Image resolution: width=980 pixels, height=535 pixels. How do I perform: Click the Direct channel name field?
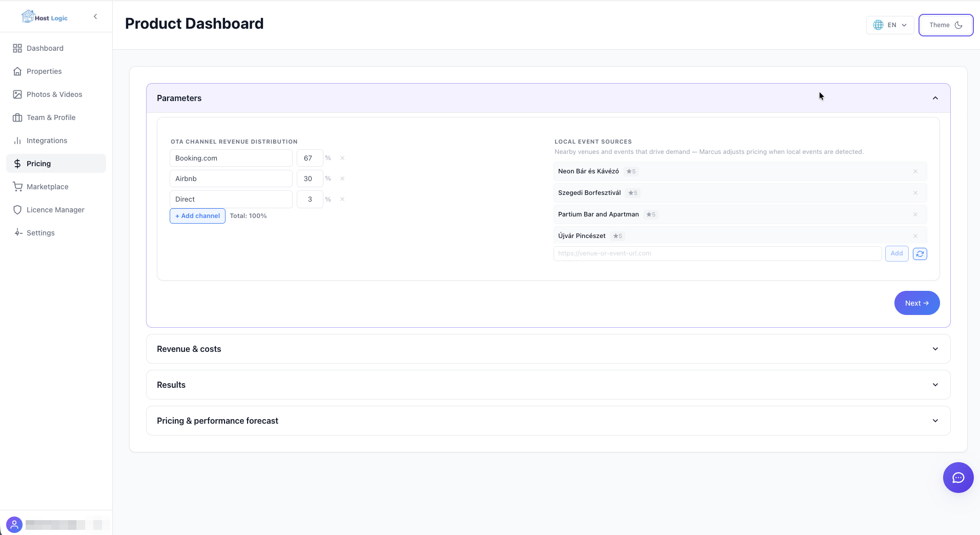tap(231, 199)
